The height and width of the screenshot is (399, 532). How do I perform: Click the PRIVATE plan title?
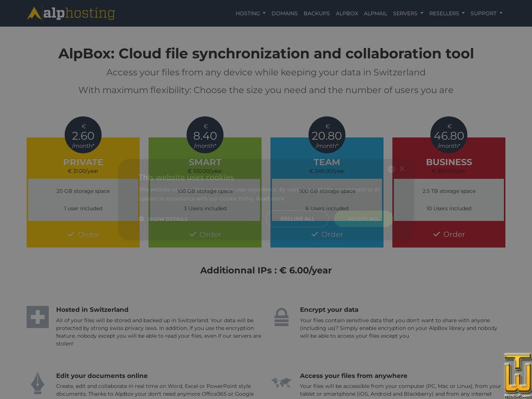pyautogui.click(x=83, y=162)
